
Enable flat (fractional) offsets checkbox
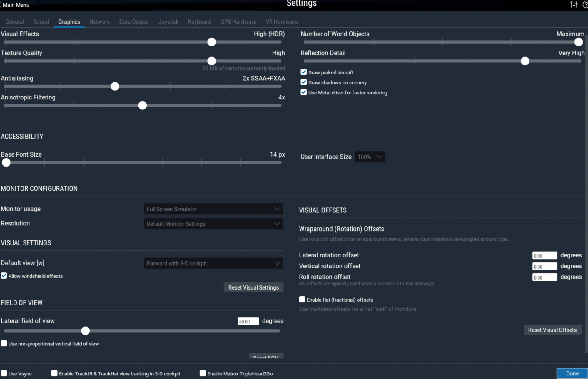pyautogui.click(x=302, y=300)
